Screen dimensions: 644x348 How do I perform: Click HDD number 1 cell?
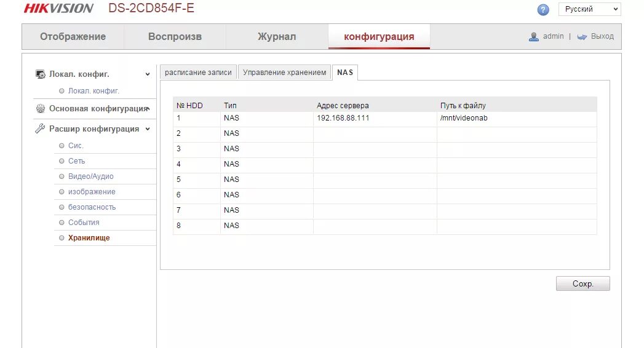click(197, 118)
